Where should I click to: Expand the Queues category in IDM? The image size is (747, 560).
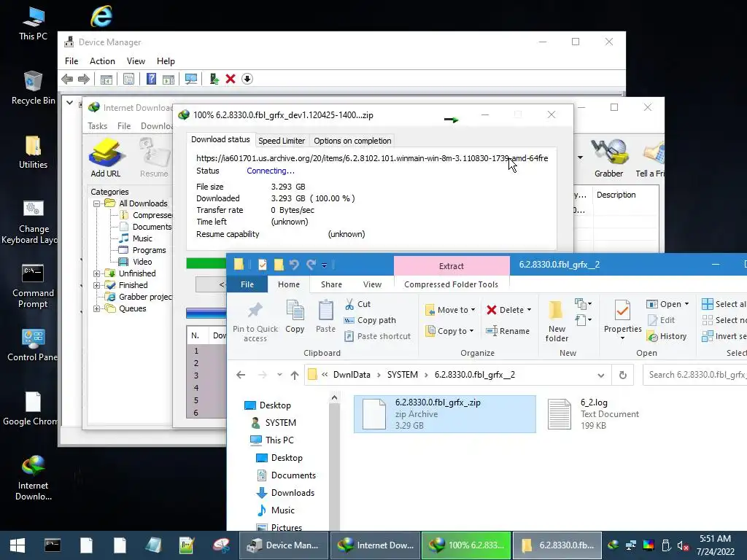tap(97, 308)
